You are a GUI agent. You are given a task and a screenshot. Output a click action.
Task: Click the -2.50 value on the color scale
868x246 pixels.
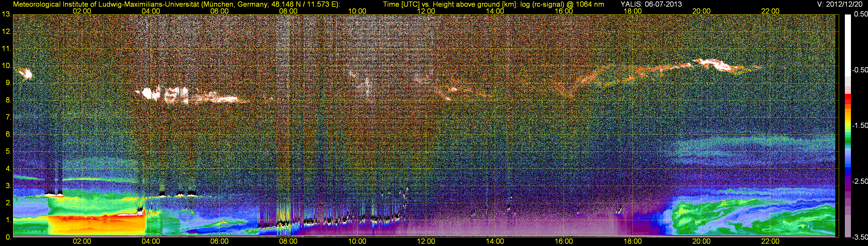click(860, 181)
